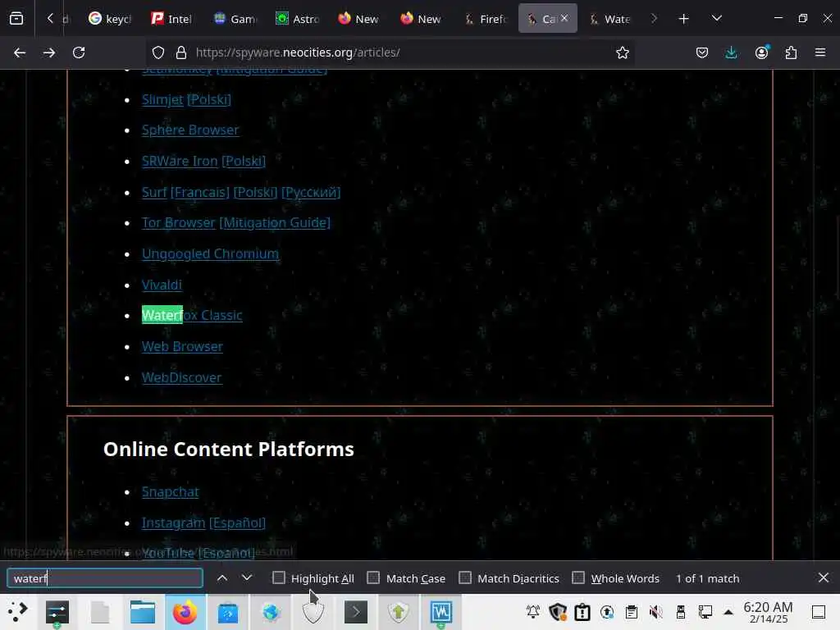Open Firefox from the taskbar
The height and width of the screenshot is (630, 840).
(185, 612)
